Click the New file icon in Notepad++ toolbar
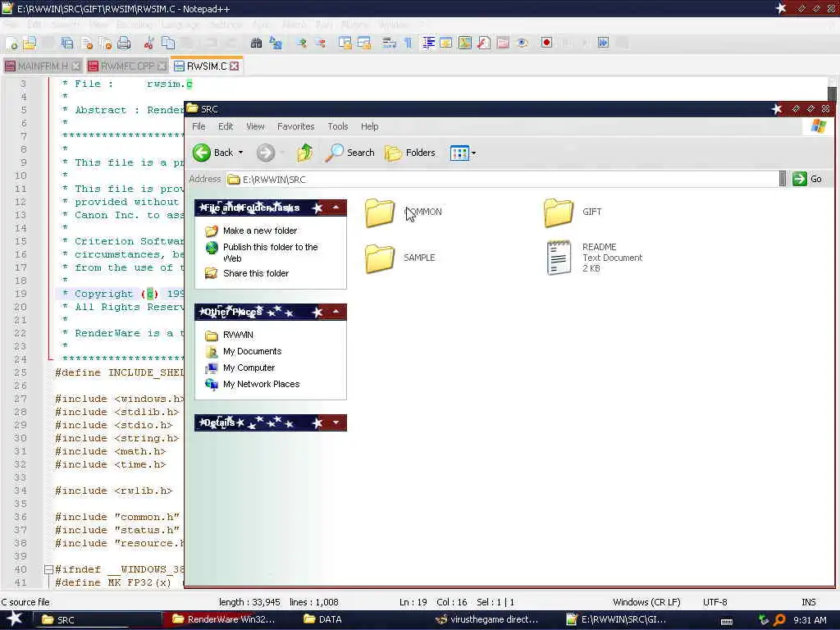 click(12, 43)
